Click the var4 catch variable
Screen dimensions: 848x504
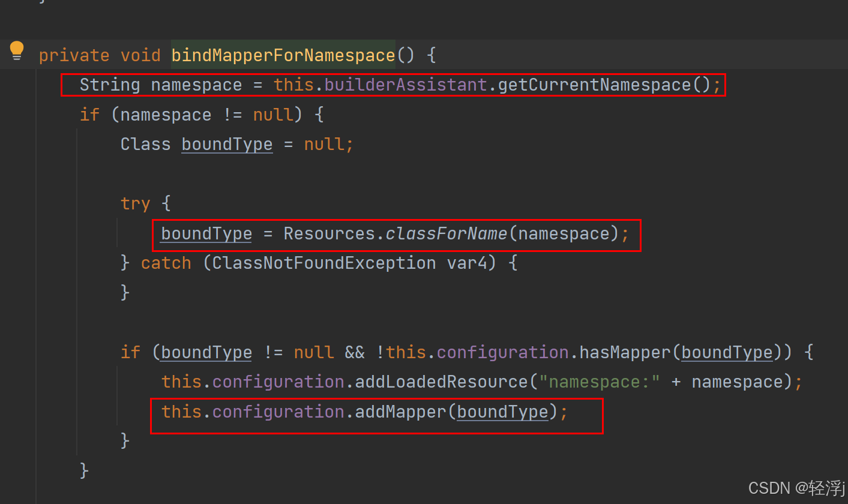467,263
